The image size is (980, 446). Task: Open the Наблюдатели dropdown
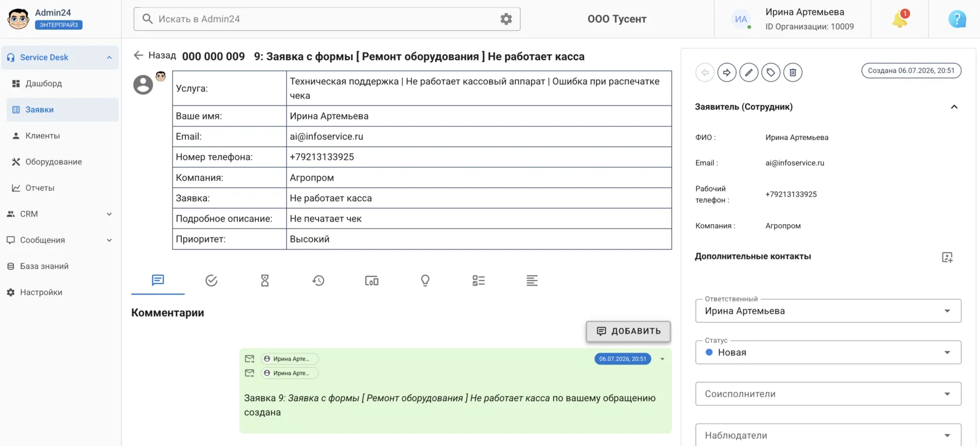[x=828, y=436]
